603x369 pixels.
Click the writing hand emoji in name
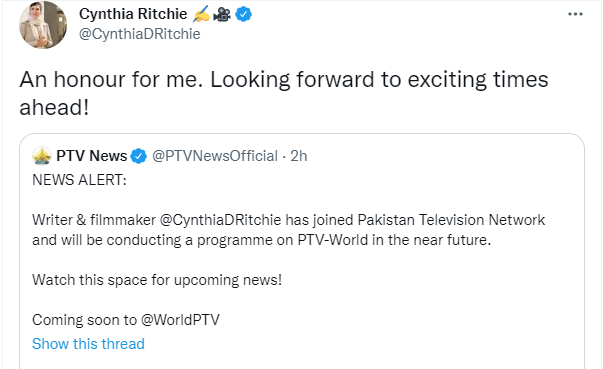202,15
